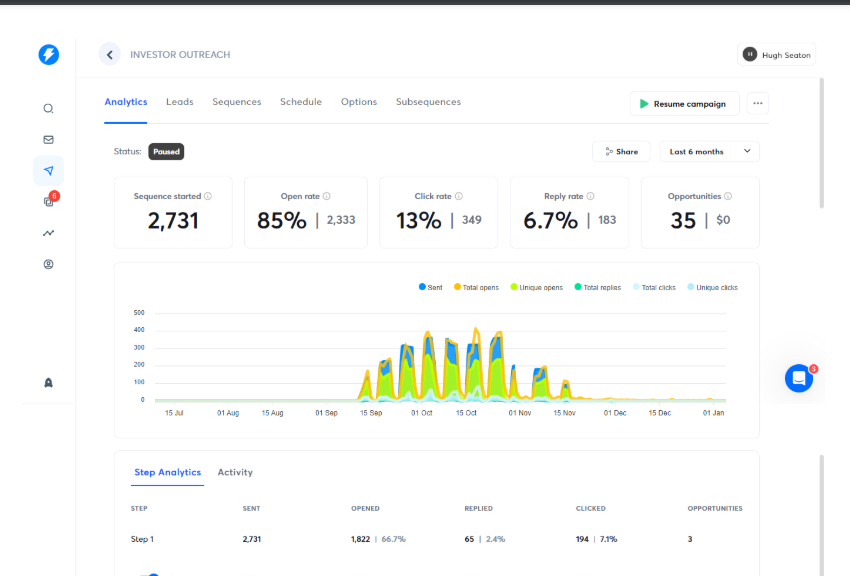This screenshot has width=850, height=576.
Task: Click the Resume campaign button
Action: click(x=684, y=104)
